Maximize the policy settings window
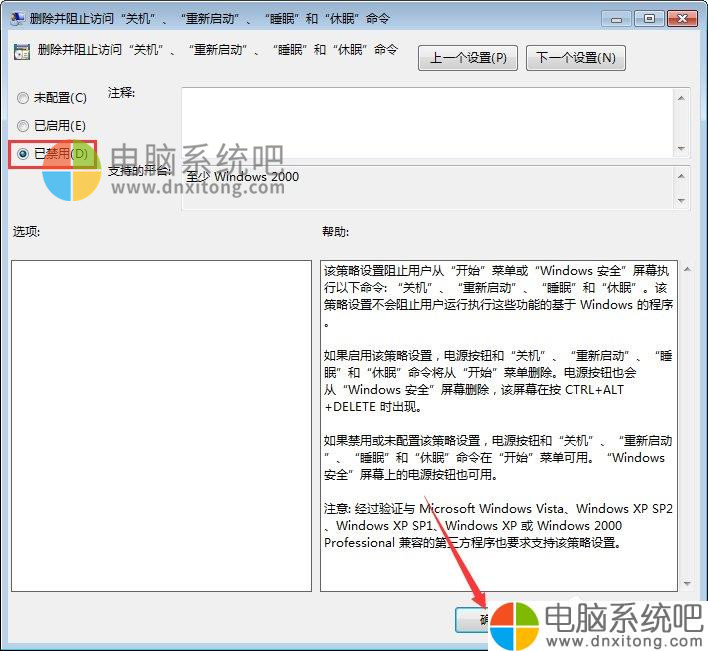The width and height of the screenshot is (708, 651). 649,19
